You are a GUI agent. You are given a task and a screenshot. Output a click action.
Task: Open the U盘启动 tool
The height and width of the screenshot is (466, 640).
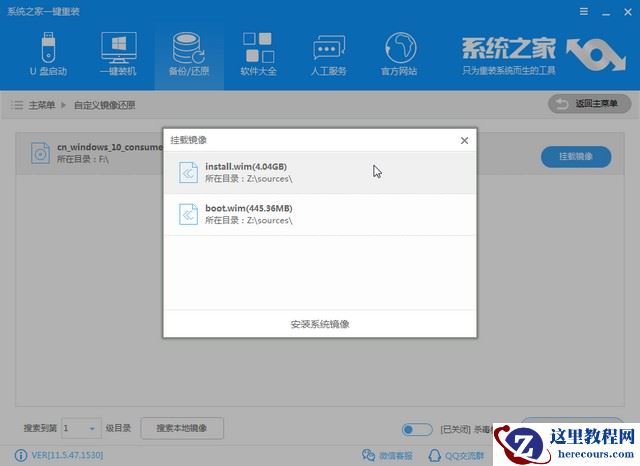point(48,55)
